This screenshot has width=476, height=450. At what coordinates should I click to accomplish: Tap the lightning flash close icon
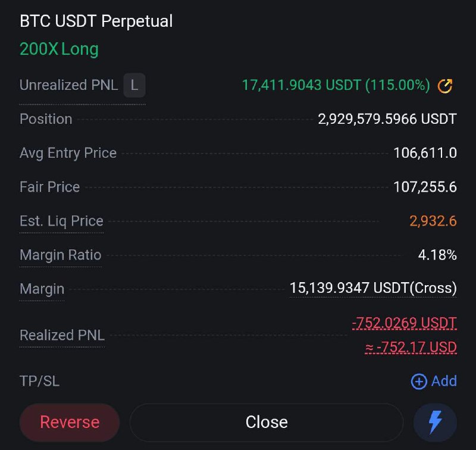(x=435, y=422)
